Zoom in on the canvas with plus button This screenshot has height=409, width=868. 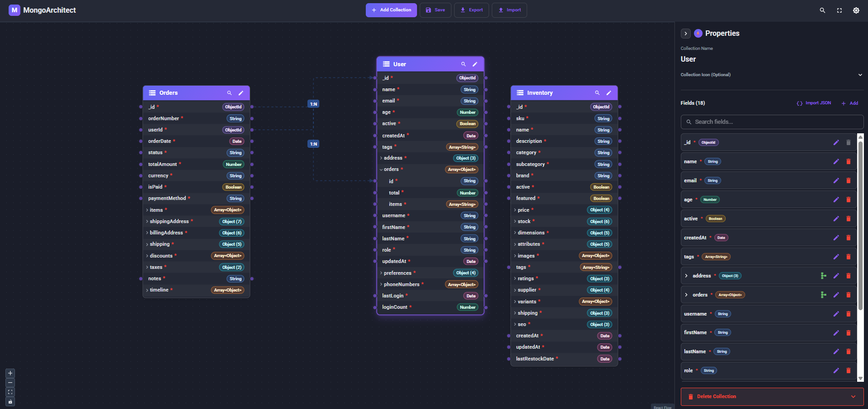tap(10, 373)
